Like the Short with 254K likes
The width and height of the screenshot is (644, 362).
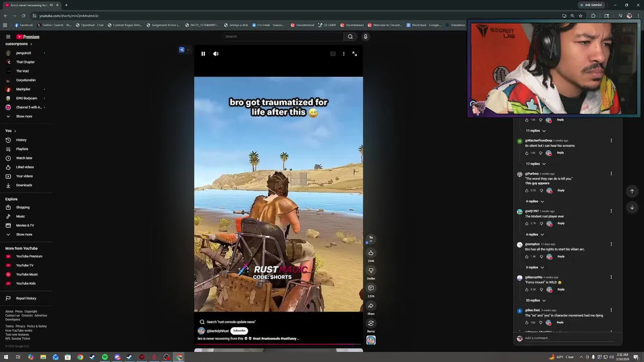click(x=371, y=253)
